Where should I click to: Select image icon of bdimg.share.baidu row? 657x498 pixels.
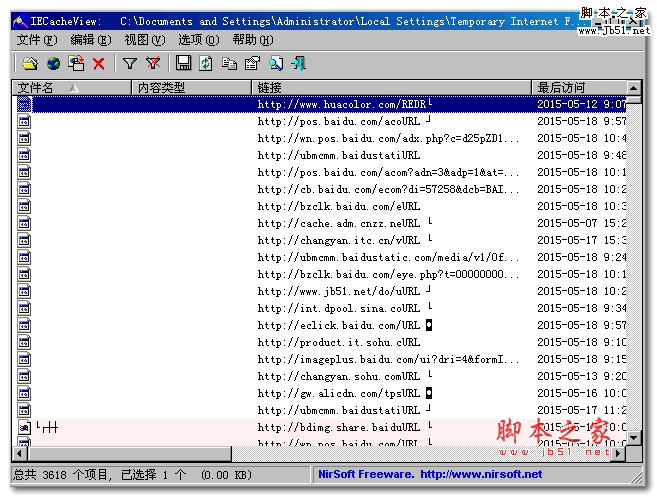tap(24, 427)
